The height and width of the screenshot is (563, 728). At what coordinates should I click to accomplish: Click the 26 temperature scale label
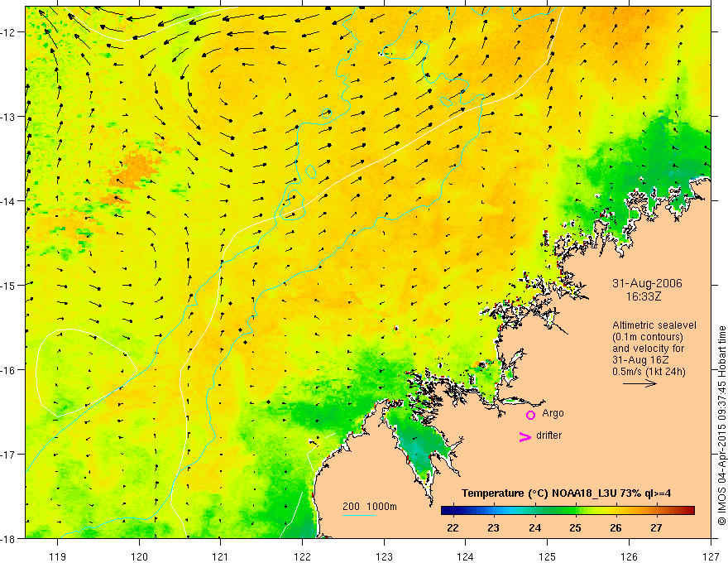coord(615,527)
